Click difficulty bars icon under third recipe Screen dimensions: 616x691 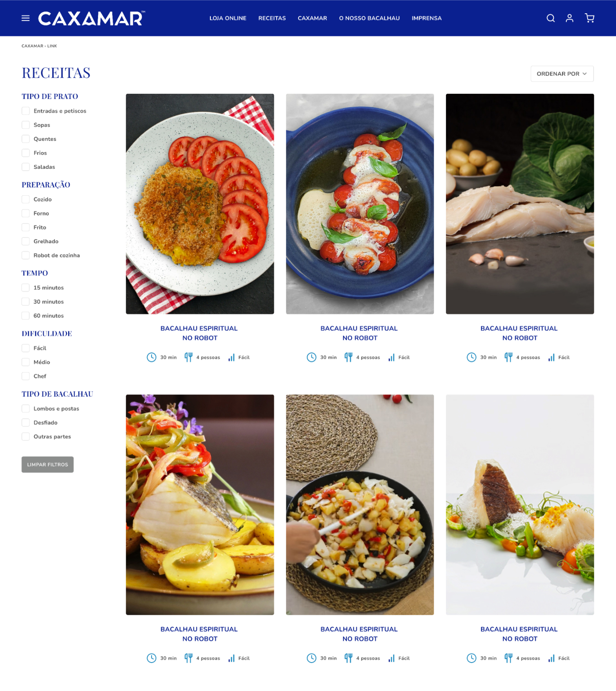click(x=552, y=357)
